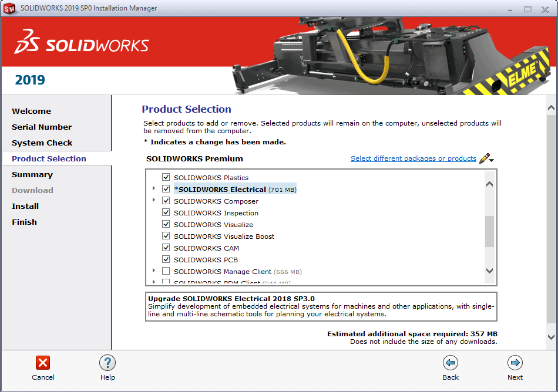This screenshot has height=392, width=558.
Task: Click product list scroll down arrow
Action: (x=489, y=271)
